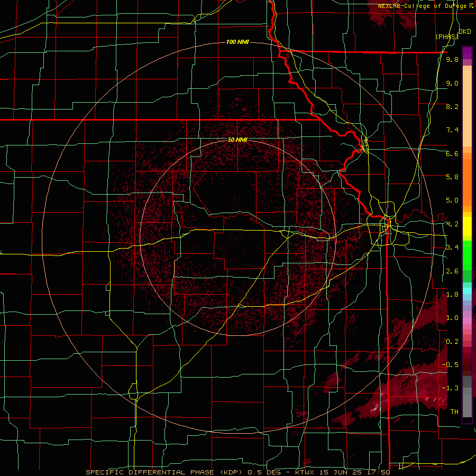The image size is (476, 476).
Task: Click the 3.4 value on the color scale
Action: pyautogui.click(x=452, y=248)
